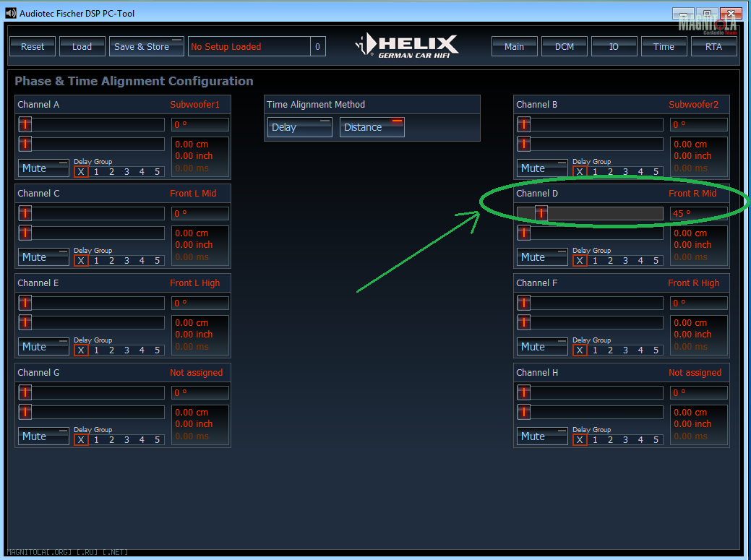Screen dimensions: 751x560
Task: Click Channel D phase slider handle
Action: point(541,213)
